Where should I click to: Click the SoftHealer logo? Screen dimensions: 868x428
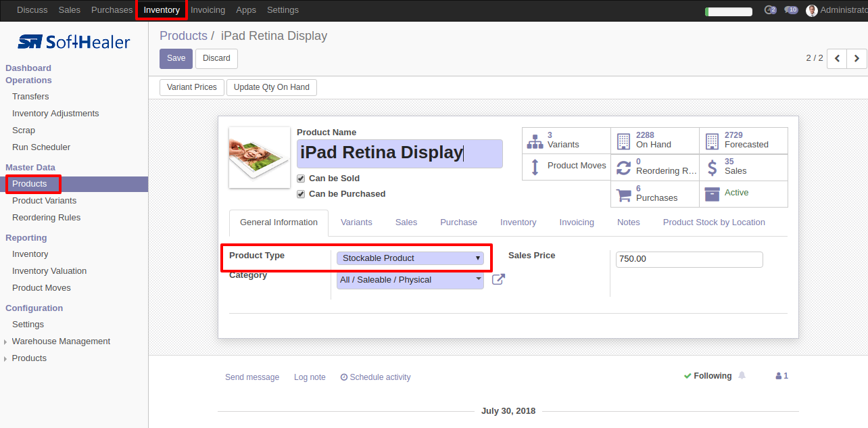(74, 42)
